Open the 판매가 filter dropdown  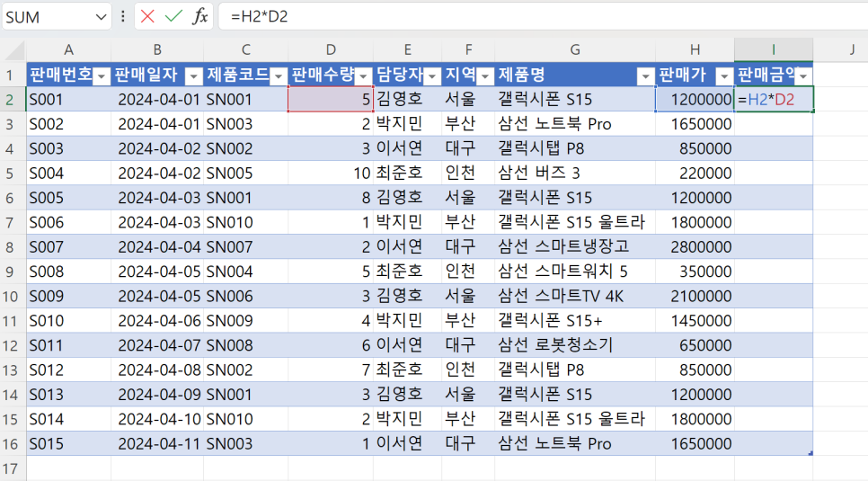click(x=724, y=76)
